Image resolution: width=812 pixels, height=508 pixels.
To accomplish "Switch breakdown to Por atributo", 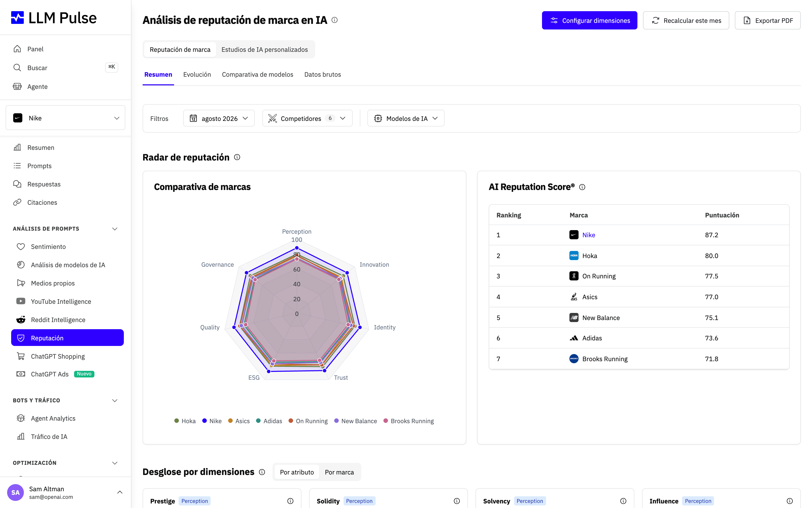I will pyautogui.click(x=297, y=472).
